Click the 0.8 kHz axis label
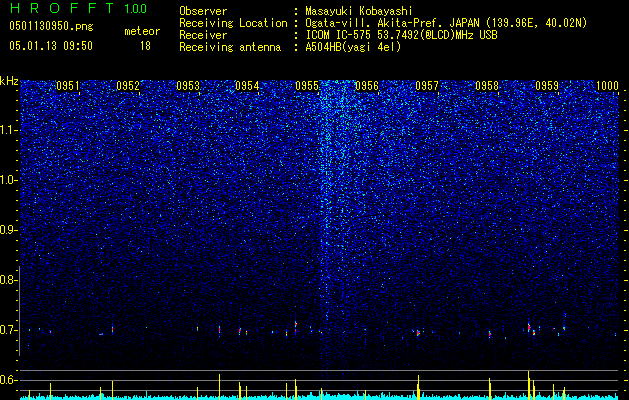 (8, 280)
